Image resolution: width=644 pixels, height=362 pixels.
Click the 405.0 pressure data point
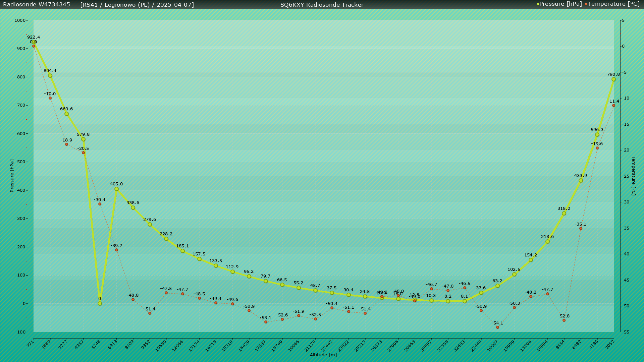(116, 189)
